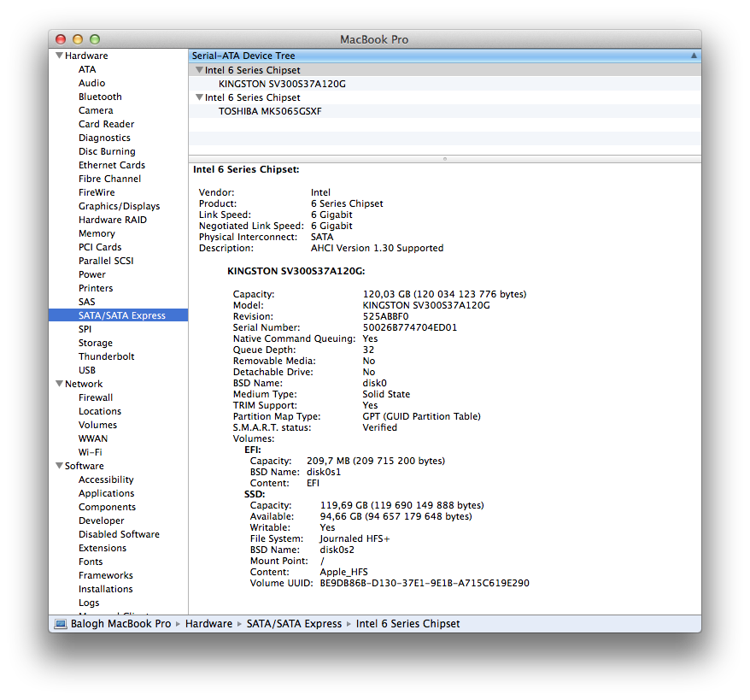Click the yellow minimize window button
750x700 pixels.
(78, 39)
